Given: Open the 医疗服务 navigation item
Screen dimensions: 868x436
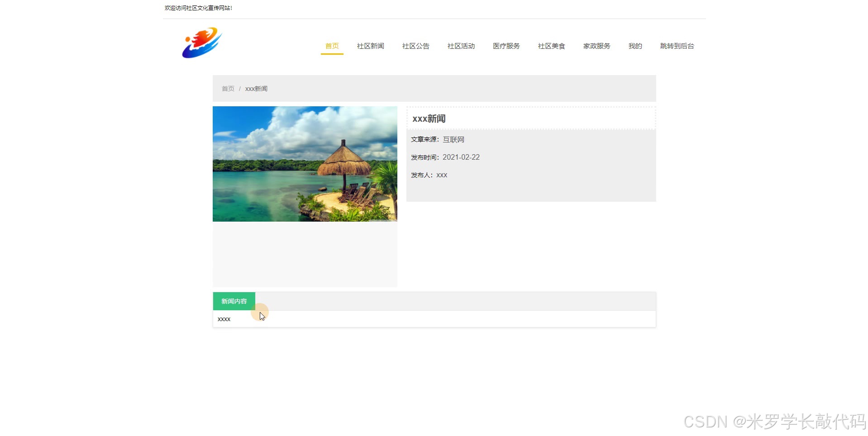Looking at the screenshot, I should (x=506, y=46).
